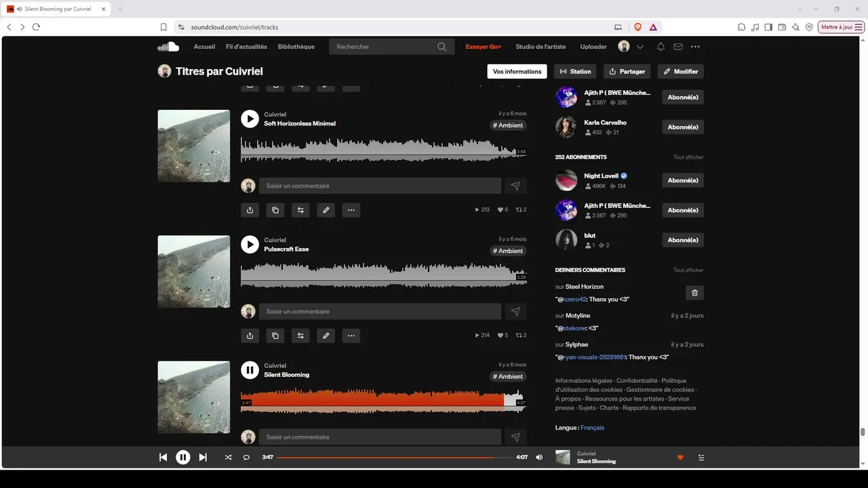Go to Uploader page

(593, 47)
